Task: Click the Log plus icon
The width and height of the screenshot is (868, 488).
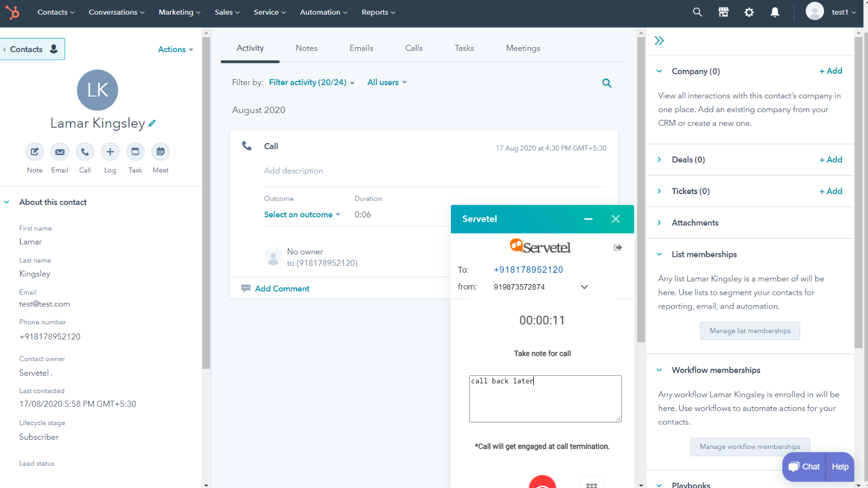Action: click(110, 152)
